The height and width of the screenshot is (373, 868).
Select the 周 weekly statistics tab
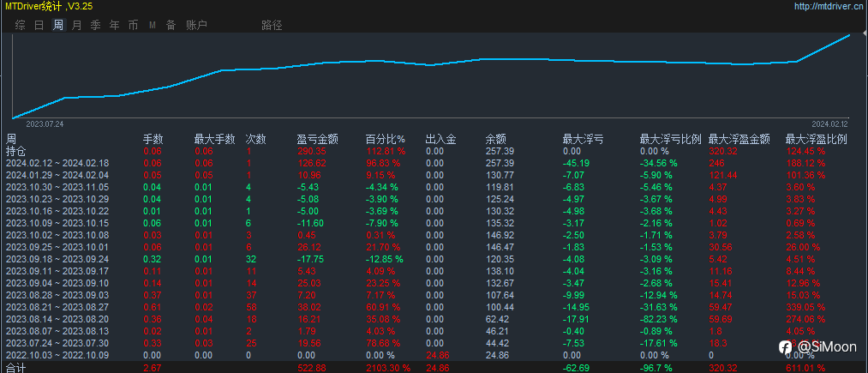(x=58, y=25)
